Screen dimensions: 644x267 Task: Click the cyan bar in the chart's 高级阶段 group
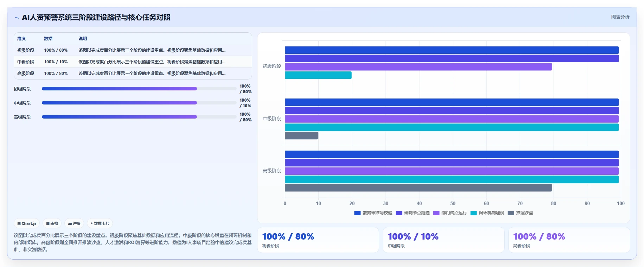452,179
